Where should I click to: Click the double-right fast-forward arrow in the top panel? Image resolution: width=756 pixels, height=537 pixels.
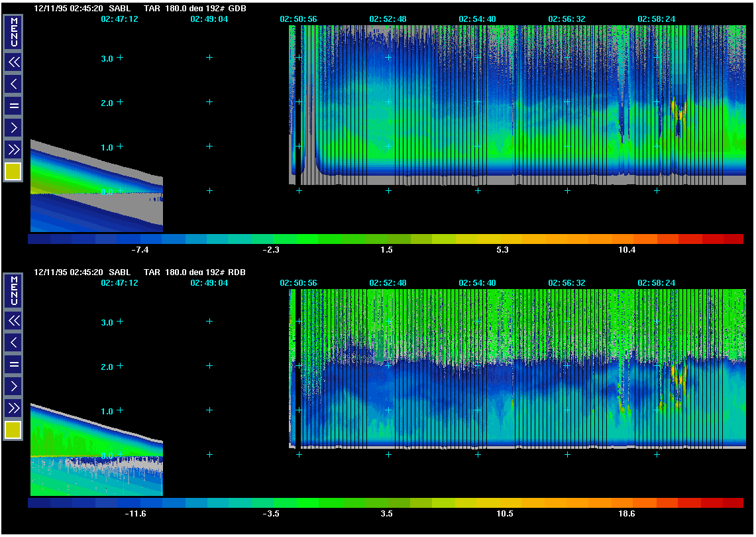pos(13,149)
